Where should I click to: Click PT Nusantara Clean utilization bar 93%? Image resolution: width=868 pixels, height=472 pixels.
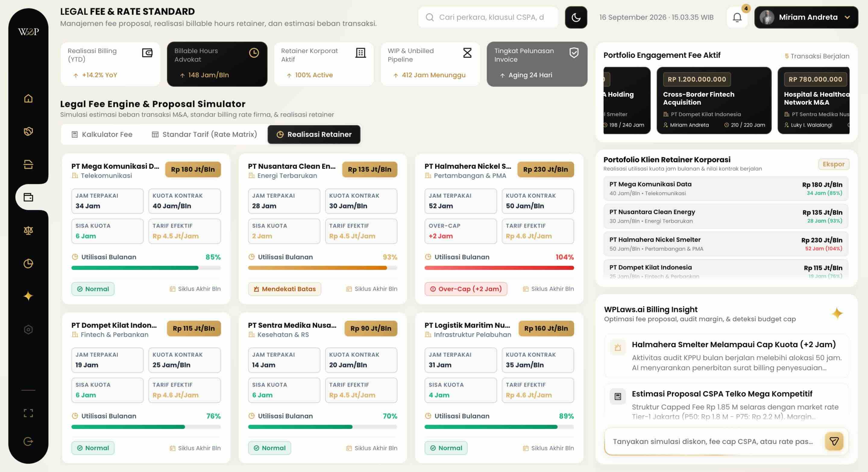(322, 268)
